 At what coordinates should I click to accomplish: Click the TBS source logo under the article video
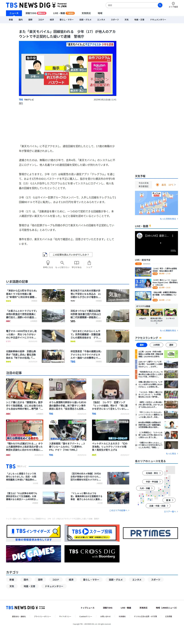pos(21,100)
